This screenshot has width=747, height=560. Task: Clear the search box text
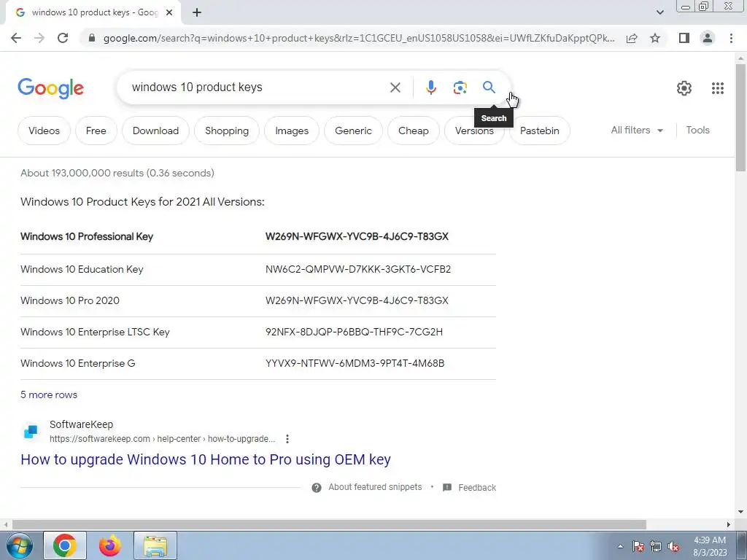coord(395,87)
